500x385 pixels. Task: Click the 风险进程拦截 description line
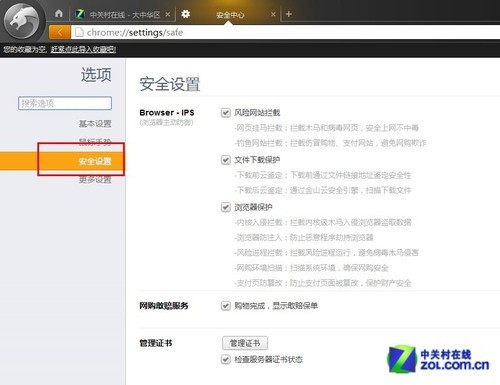[326, 253]
